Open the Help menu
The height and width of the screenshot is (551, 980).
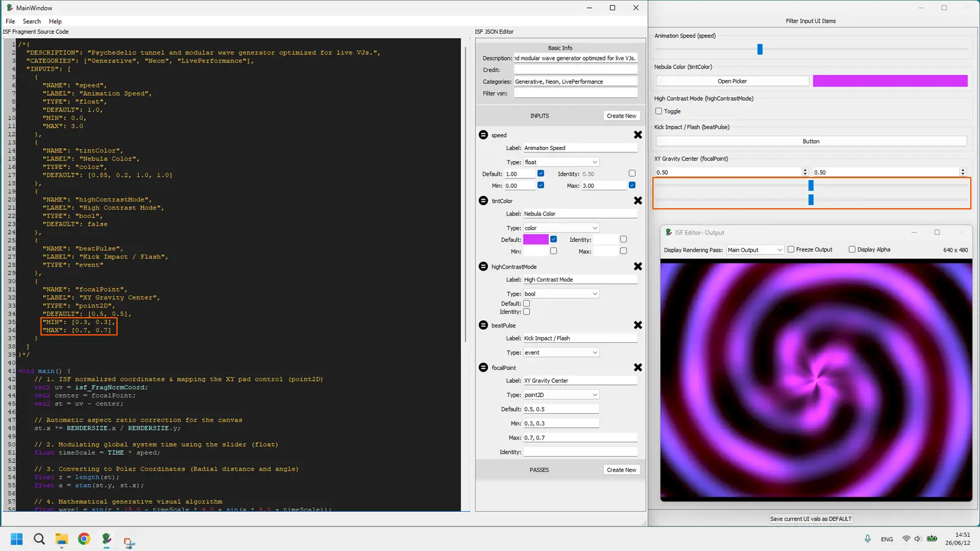[x=55, y=21]
